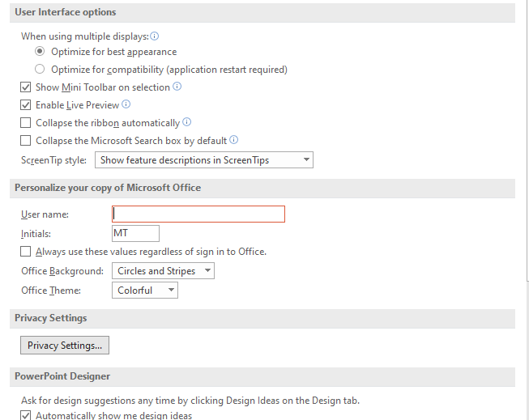Screen dimensions: 529x420
Task: Click info icon next to Show Mini Toolbar
Action: 177,87
